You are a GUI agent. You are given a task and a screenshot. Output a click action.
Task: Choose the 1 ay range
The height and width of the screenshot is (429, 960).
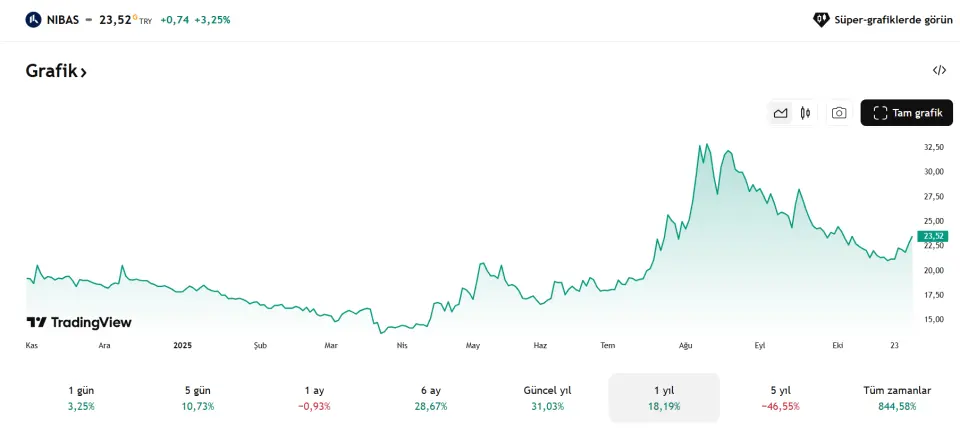point(314,398)
